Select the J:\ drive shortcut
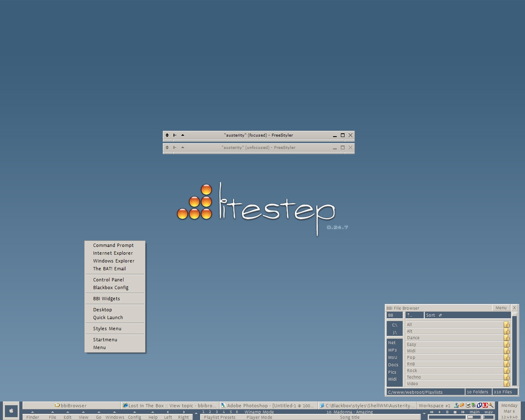Image resolution: width=525 pixels, height=420 pixels. pyautogui.click(x=395, y=333)
